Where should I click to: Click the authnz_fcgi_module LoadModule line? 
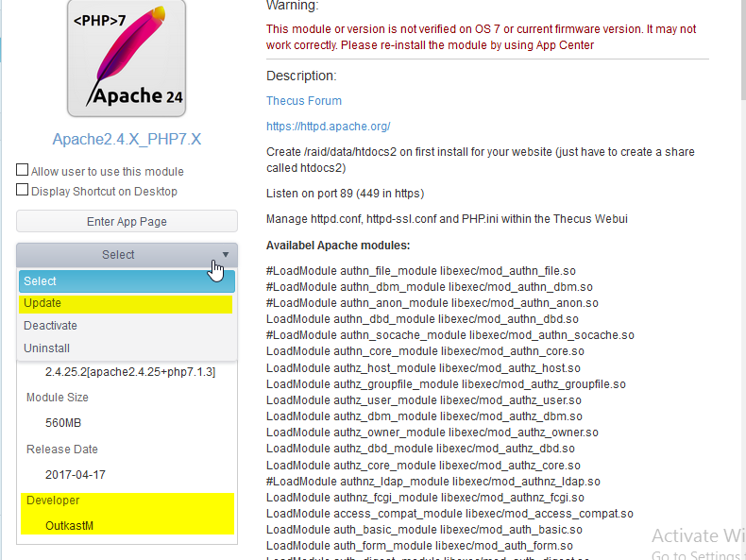(x=425, y=498)
